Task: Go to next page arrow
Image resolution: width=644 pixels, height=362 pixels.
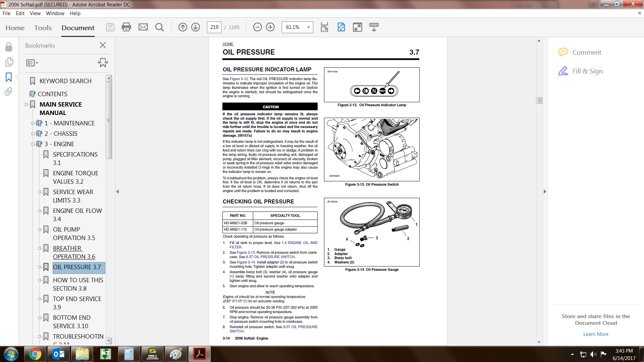Action: pos(196,27)
